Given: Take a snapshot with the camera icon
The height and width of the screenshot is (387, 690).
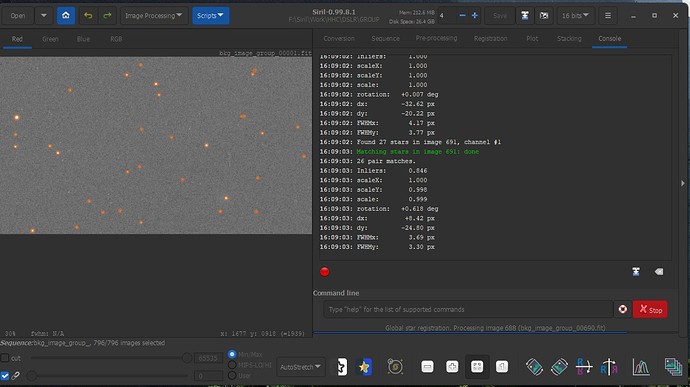Looking at the screenshot, I should coord(544,15).
